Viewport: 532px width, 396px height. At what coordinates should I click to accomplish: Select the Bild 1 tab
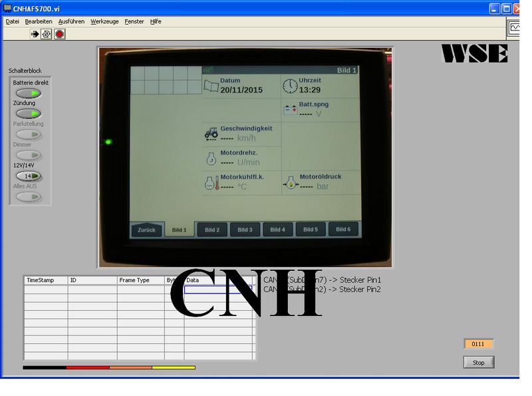point(179,230)
